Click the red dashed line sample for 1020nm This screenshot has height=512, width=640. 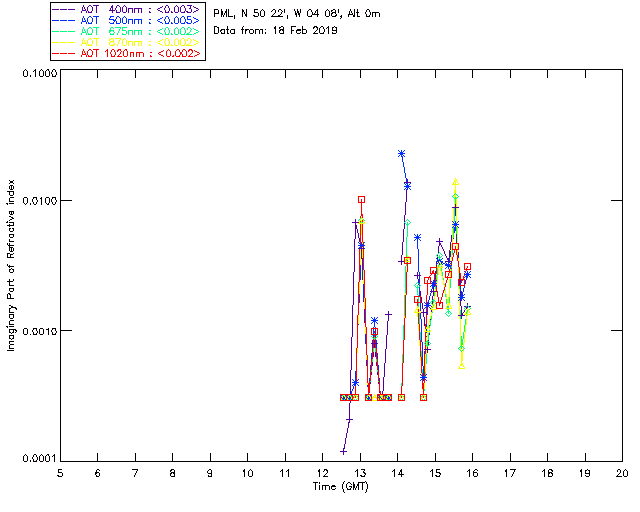point(65,53)
